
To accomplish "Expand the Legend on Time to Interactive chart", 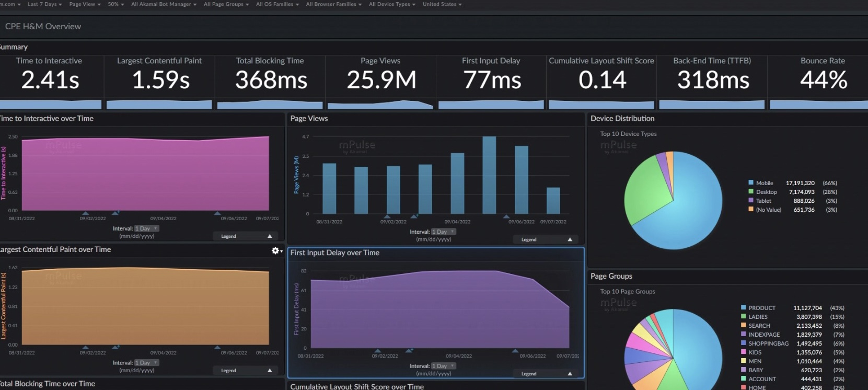I will [270, 236].
